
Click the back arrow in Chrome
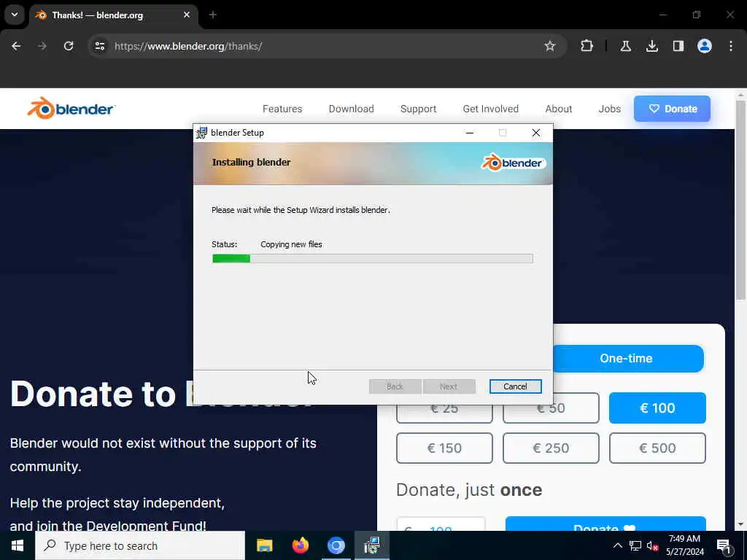tap(16, 46)
